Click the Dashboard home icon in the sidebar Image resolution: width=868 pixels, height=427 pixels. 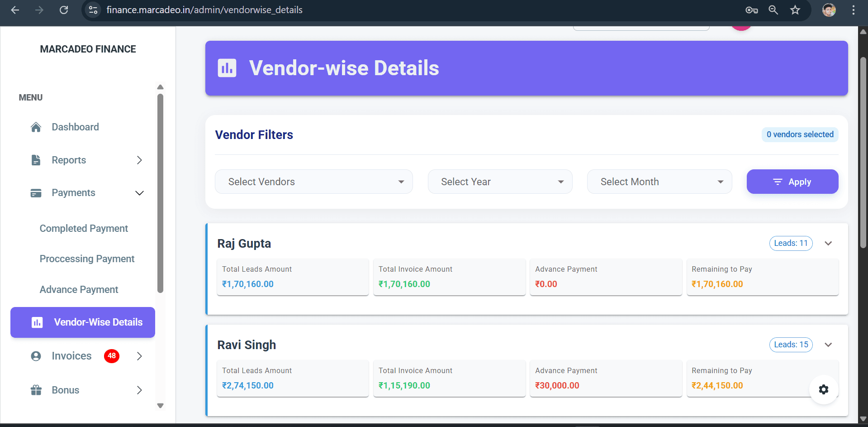(36, 127)
